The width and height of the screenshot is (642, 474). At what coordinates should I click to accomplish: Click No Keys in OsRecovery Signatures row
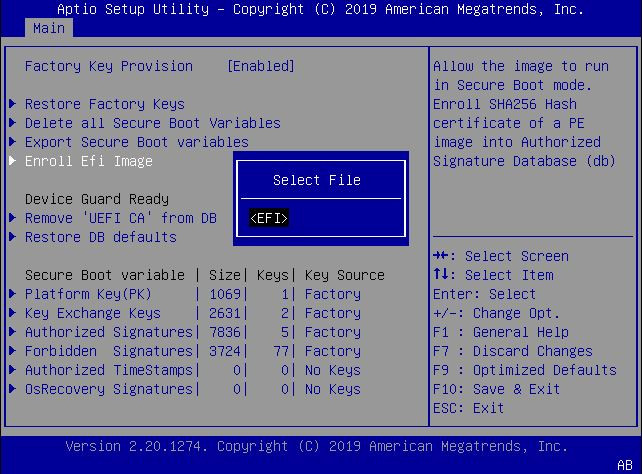[333, 389]
